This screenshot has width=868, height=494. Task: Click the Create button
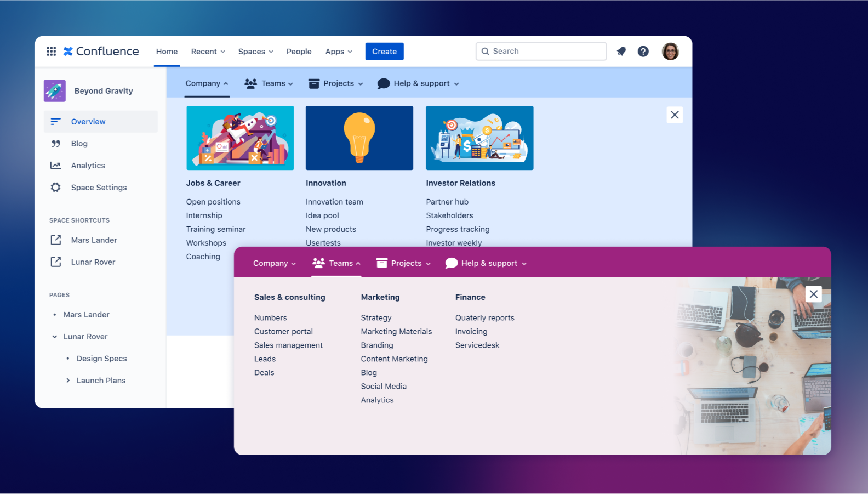(385, 52)
